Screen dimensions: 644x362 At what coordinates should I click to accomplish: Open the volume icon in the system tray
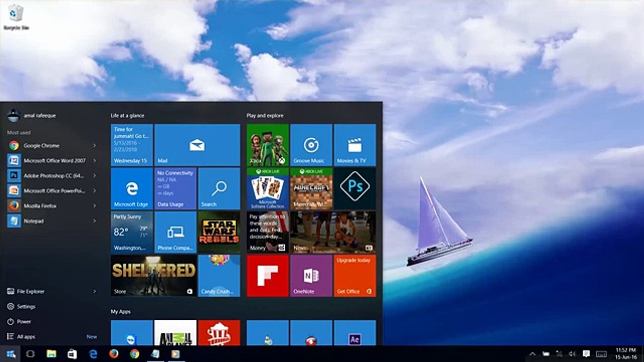coord(572,354)
